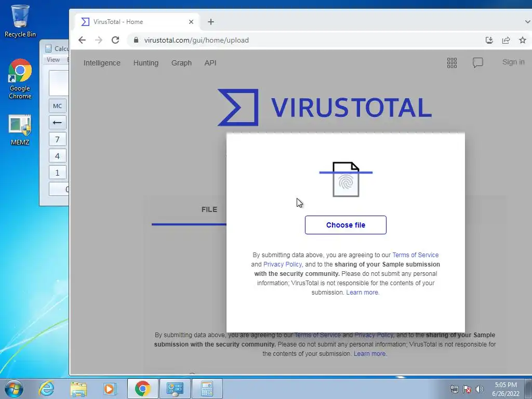Screen dimensions: 532x399
Task: Click the Calculator 1 key
Action: [57, 172]
